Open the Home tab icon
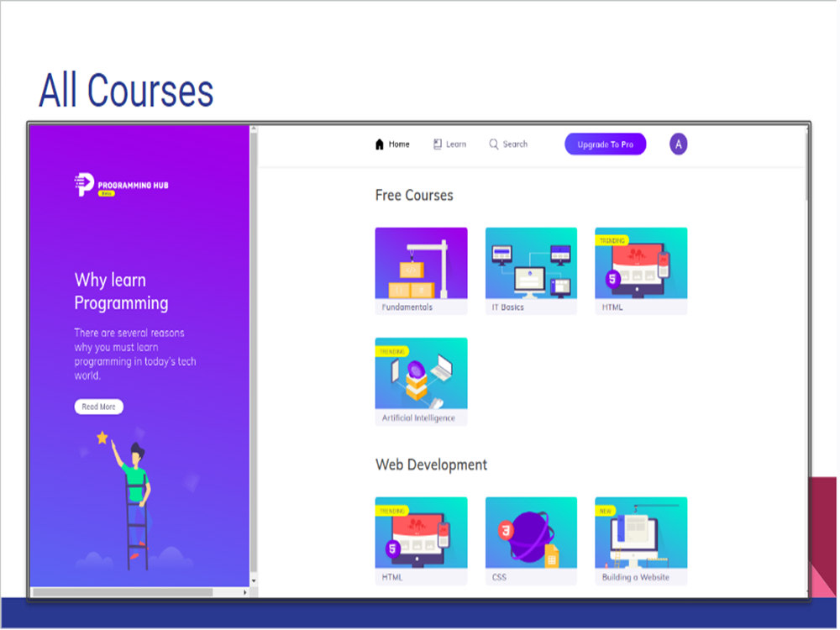The width and height of the screenshot is (840, 630). pos(378,144)
